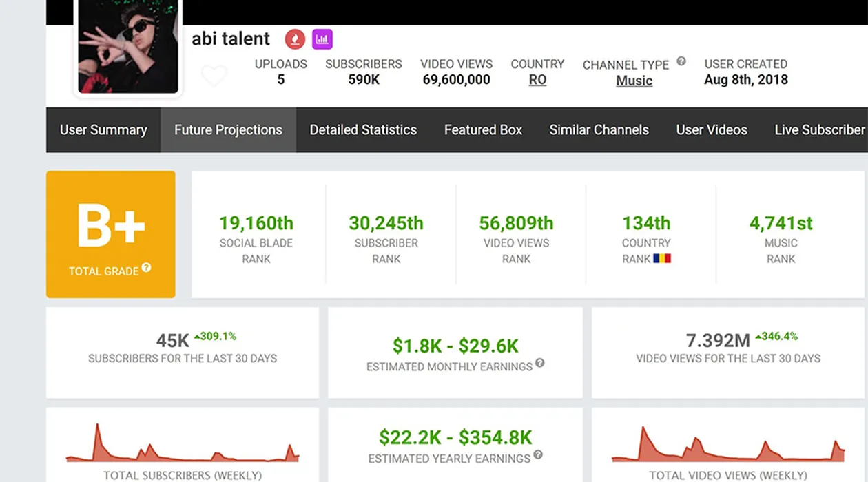
Task: Click the red flame badge icon
Action: (x=295, y=39)
